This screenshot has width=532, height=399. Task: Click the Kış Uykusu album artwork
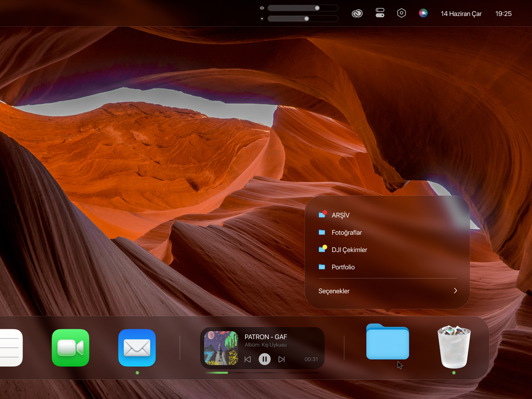[221, 348]
